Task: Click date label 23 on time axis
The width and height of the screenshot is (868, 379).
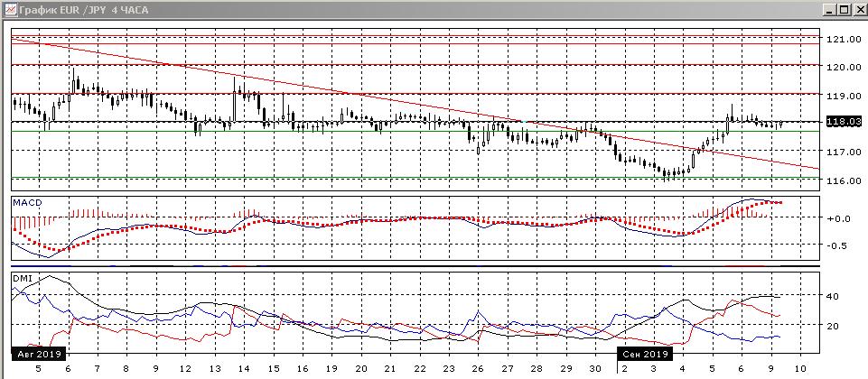Action: pyautogui.click(x=449, y=368)
